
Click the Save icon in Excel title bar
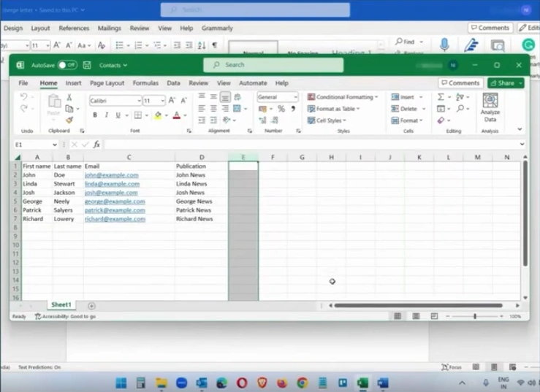click(x=87, y=65)
